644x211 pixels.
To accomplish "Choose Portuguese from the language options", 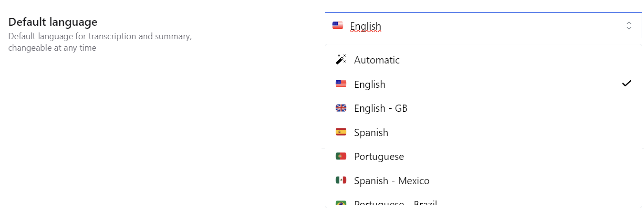I will point(379,157).
